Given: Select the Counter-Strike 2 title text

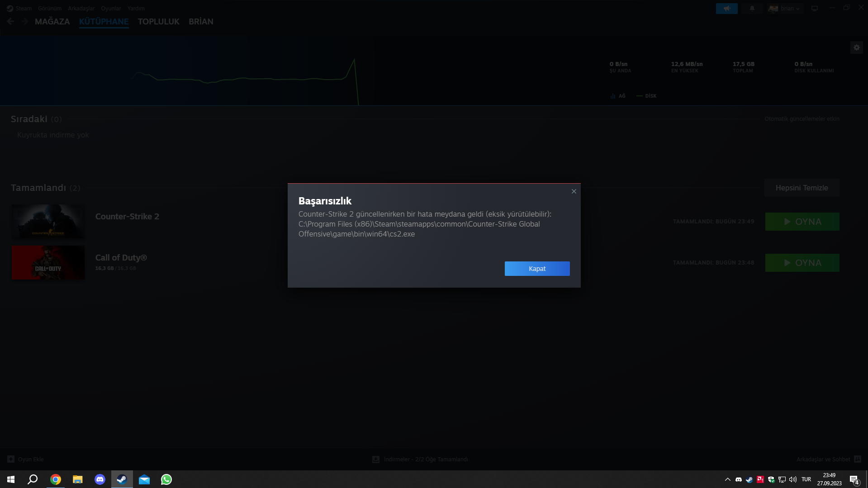Looking at the screenshot, I should pos(127,216).
